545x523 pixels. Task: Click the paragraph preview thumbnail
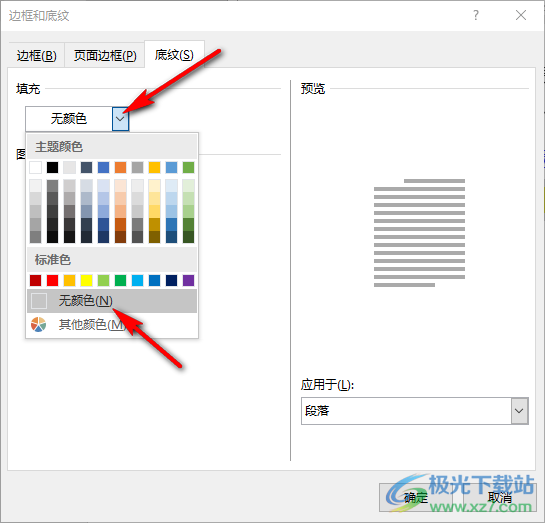tap(419, 233)
